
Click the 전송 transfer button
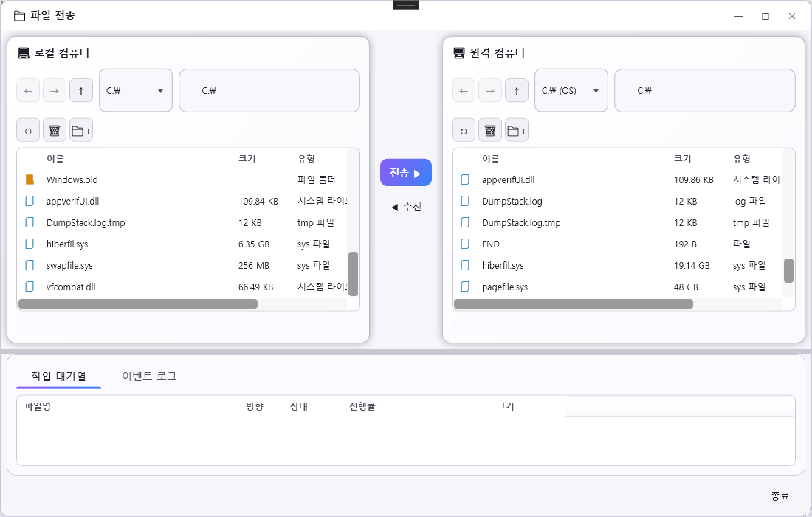coord(405,171)
